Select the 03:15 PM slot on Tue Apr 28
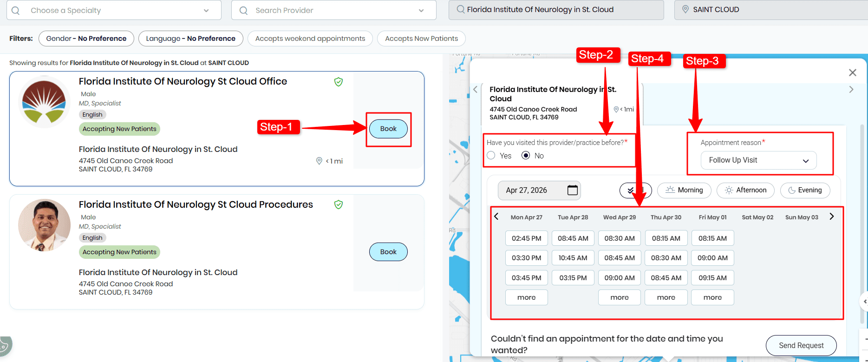 pos(573,278)
